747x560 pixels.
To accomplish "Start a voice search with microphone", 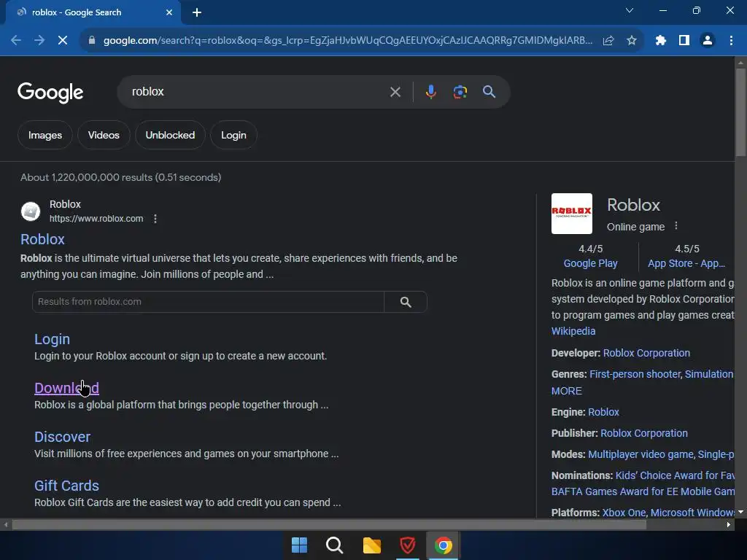I will tap(430, 92).
